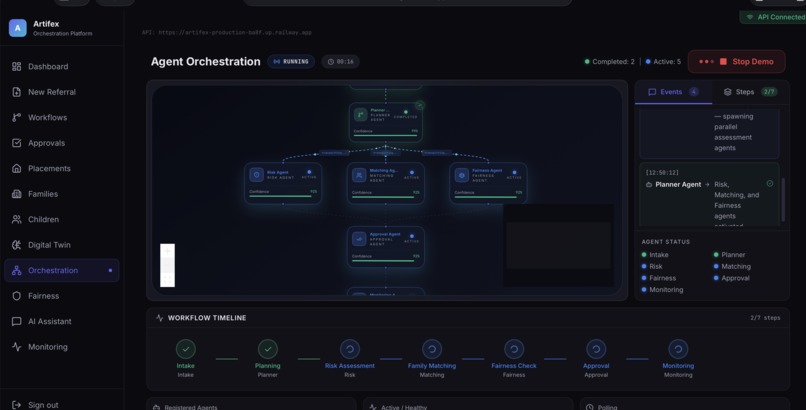Click the 00:16 elapsed timer badge
This screenshot has width=806, height=410.
pos(340,62)
